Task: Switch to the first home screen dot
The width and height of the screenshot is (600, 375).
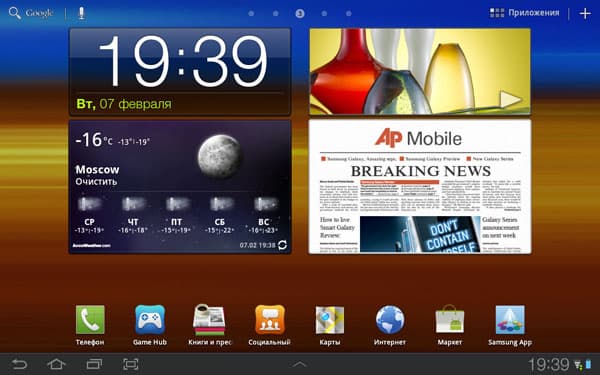Action: point(251,13)
